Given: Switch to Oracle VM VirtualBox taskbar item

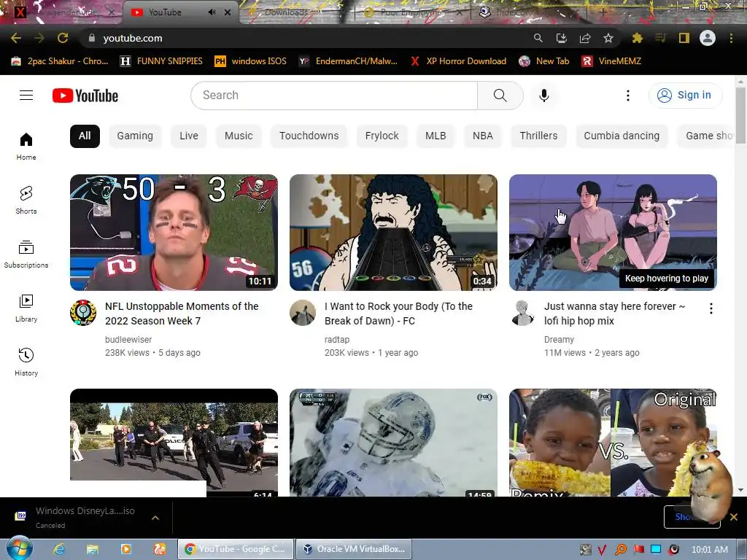Looking at the screenshot, I should [x=354, y=549].
